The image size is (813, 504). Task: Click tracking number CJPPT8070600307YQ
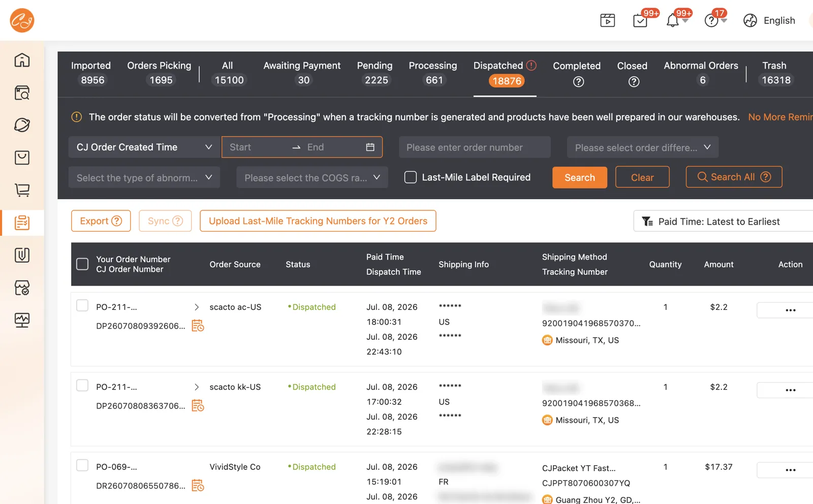pyautogui.click(x=586, y=483)
